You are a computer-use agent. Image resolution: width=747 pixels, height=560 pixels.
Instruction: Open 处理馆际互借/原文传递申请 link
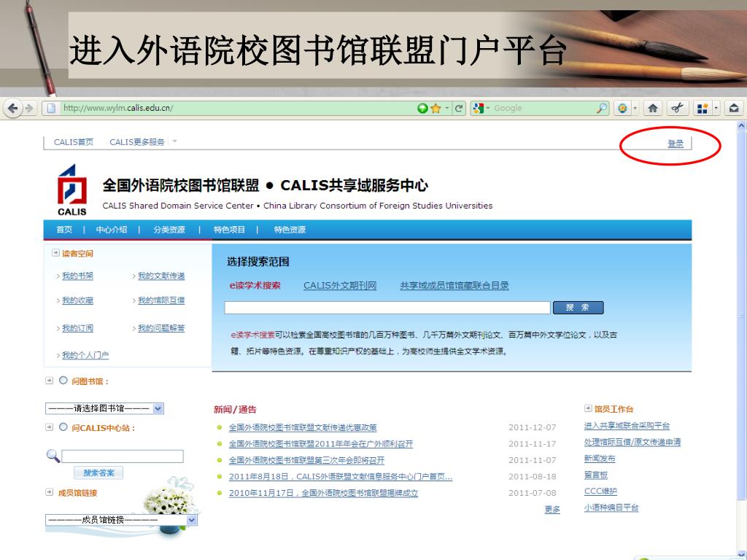[632, 443]
